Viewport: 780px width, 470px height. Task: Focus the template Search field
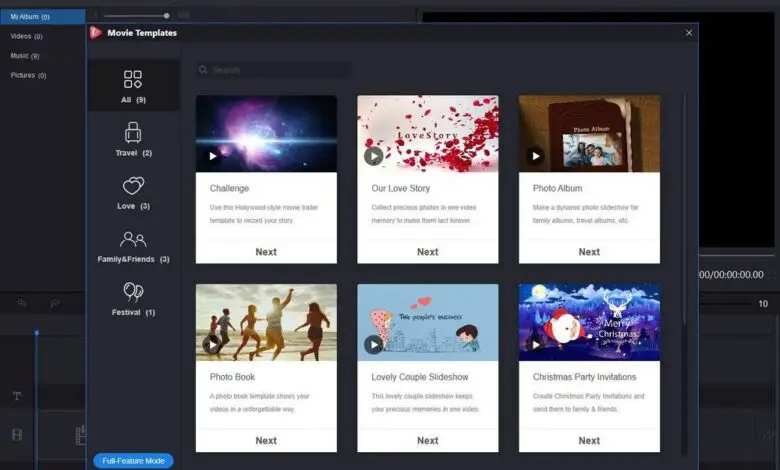coord(274,70)
